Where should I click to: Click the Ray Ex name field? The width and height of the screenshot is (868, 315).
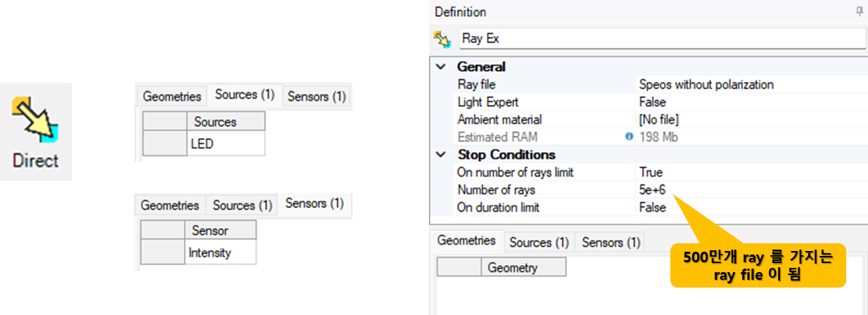(661, 39)
